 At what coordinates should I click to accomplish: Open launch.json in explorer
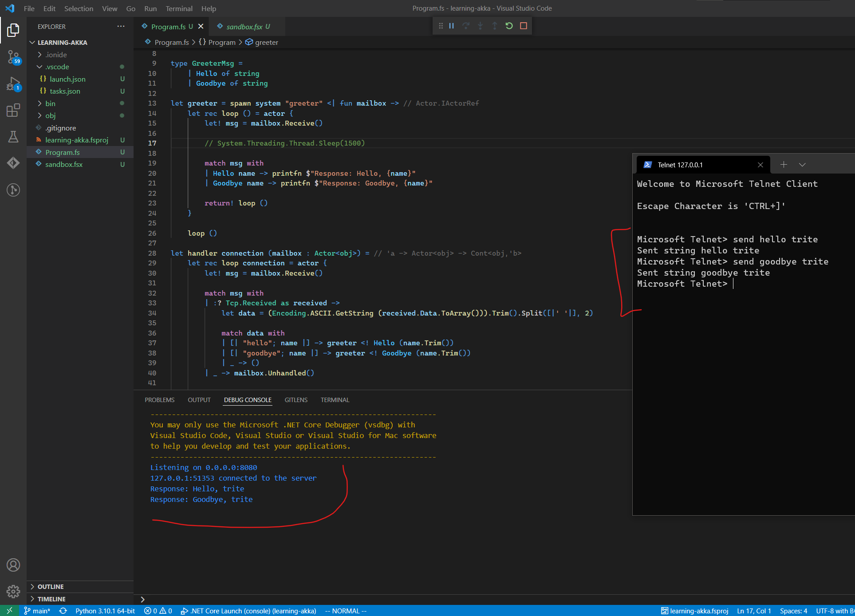point(80,79)
